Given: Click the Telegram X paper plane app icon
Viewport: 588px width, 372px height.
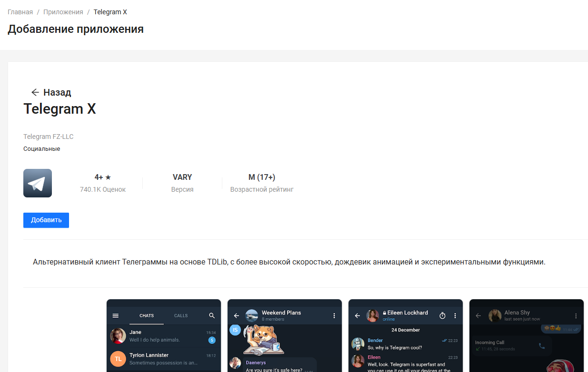Looking at the screenshot, I should click(x=38, y=183).
